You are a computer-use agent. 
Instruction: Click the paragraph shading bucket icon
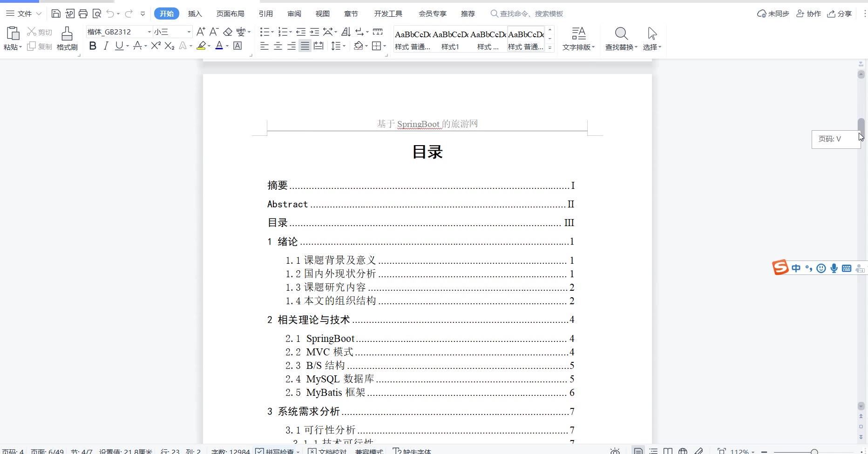[358, 46]
